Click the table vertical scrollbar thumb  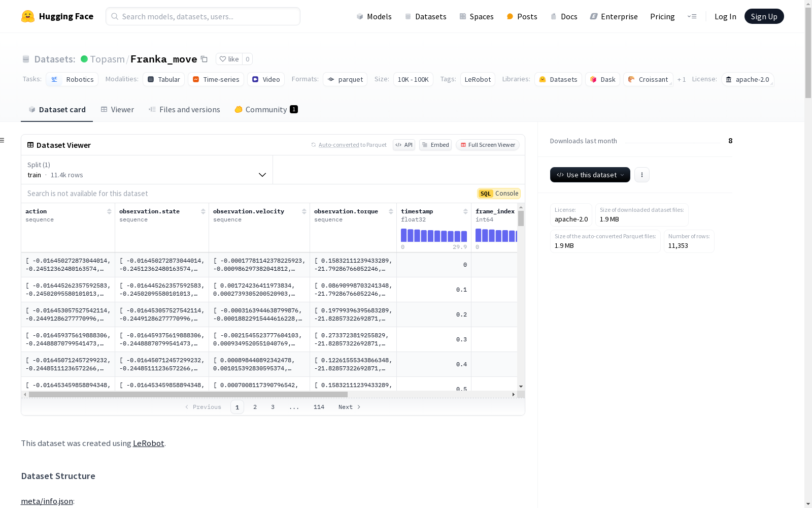click(521, 218)
